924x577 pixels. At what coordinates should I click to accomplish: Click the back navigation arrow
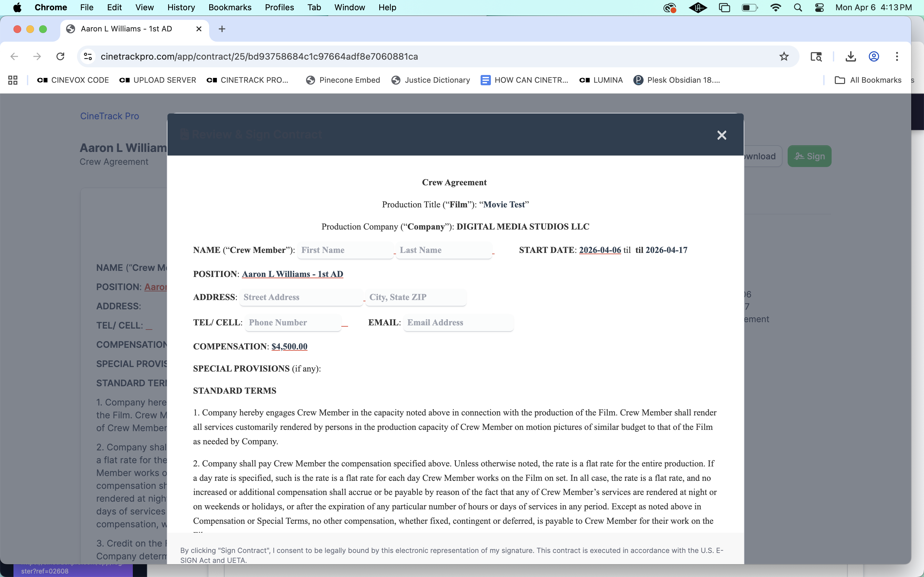click(14, 56)
